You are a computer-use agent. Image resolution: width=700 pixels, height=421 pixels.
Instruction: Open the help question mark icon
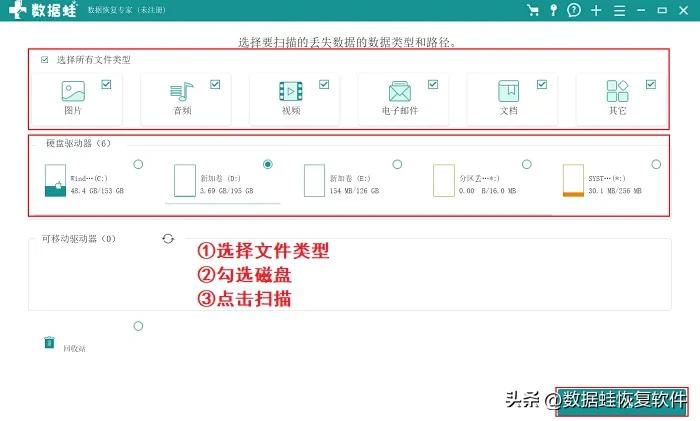(573, 11)
